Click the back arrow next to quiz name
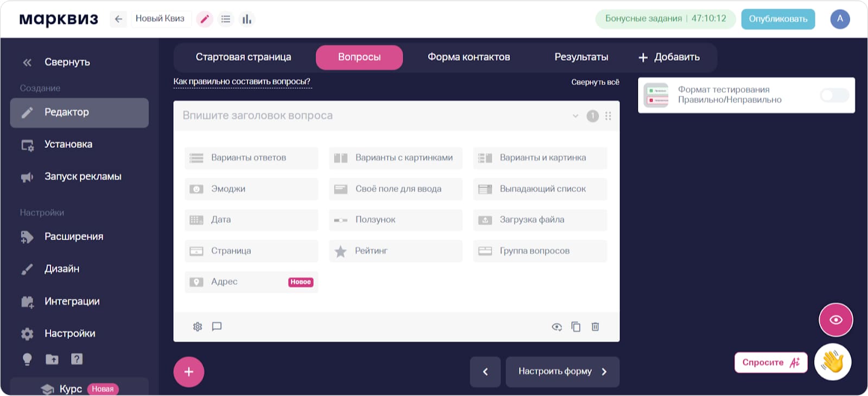 coord(118,19)
